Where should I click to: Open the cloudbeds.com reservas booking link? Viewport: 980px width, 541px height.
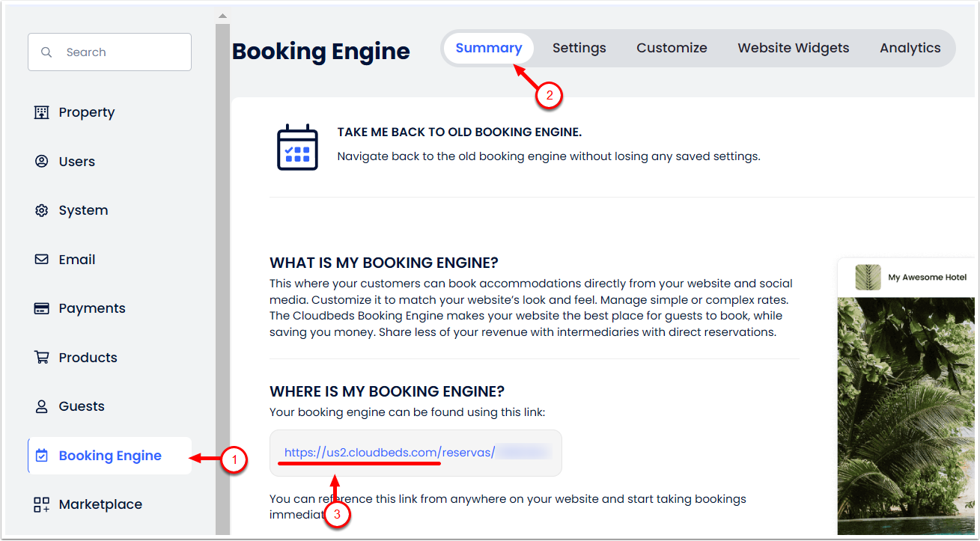[389, 453]
